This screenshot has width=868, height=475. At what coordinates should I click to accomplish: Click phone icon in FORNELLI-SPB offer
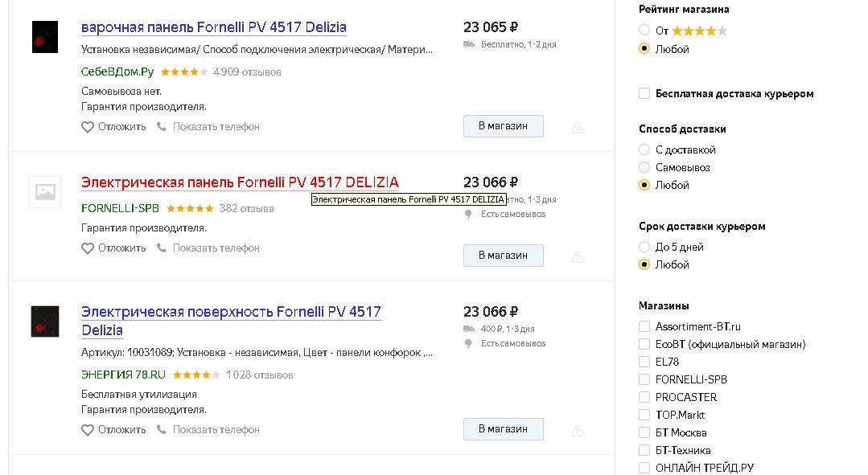[x=162, y=248]
